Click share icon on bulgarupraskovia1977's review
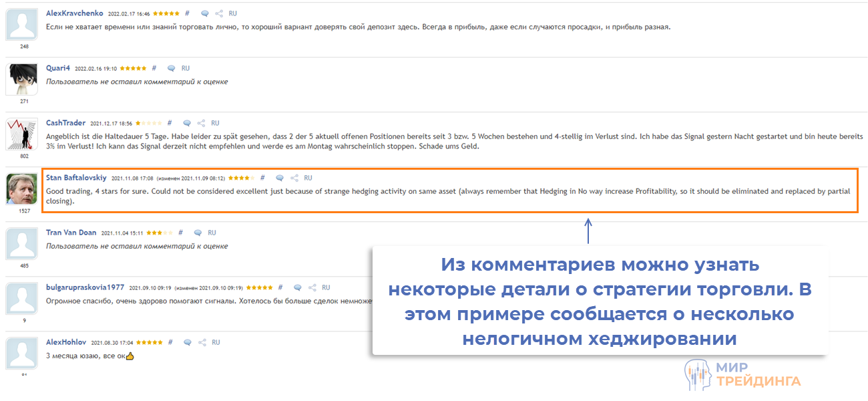Image resolution: width=868 pixels, height=401 pixels. click(x=311, y=287)
